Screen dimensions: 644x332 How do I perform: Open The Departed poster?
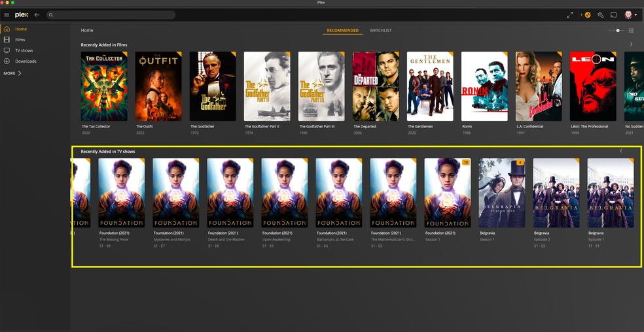point(376,86)
